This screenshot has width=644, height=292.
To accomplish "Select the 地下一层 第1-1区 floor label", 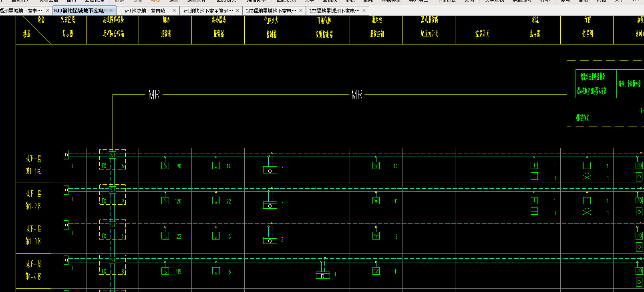I will click(x=34, y=165).
